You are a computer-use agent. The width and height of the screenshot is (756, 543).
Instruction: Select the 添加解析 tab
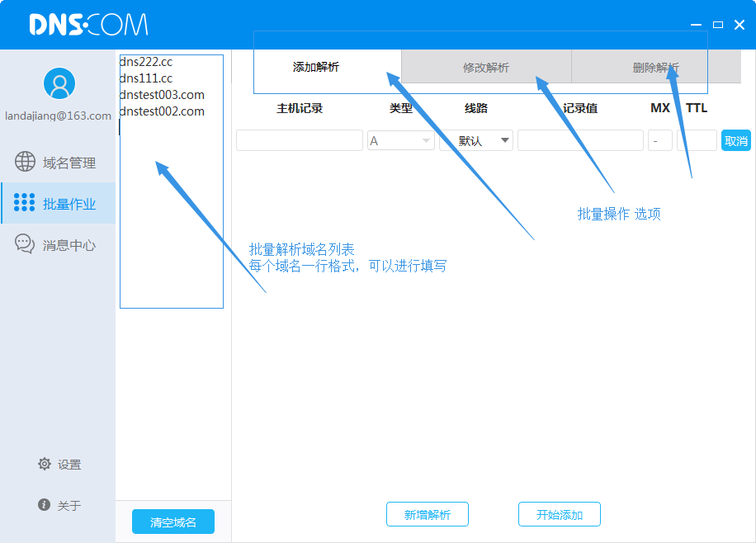click(x=316, y=68)
